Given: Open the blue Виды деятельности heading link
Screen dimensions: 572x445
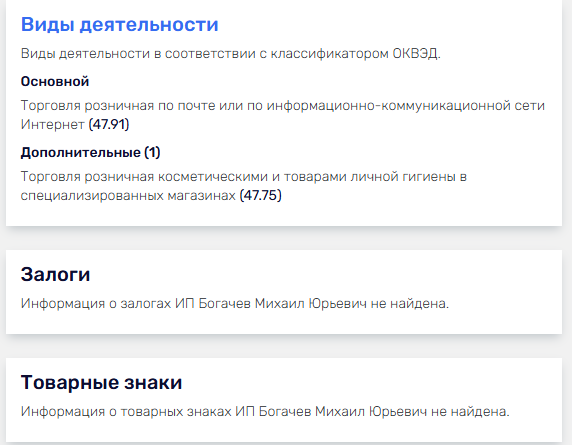Looking at the screenshot, I should tap(119, 24).
